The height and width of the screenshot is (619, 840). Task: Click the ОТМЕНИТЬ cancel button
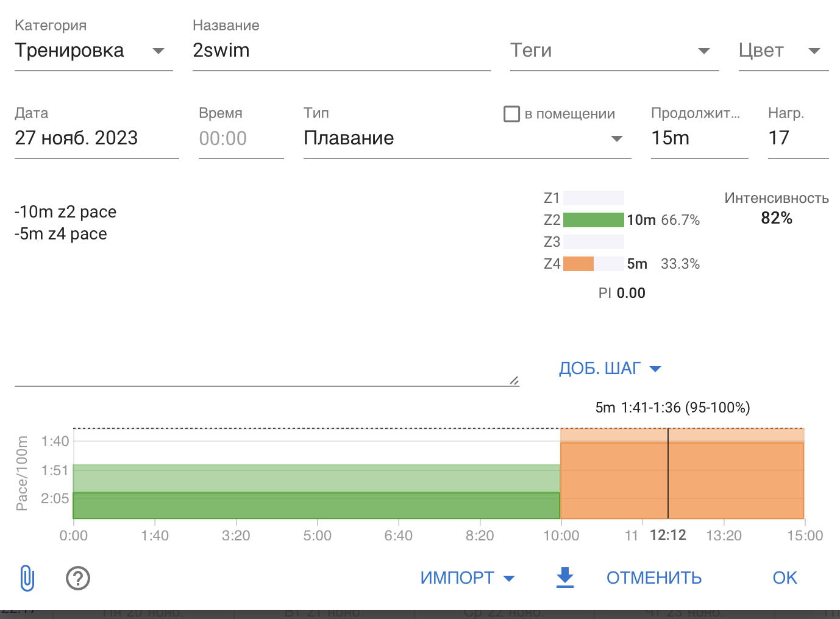point(654,578)
